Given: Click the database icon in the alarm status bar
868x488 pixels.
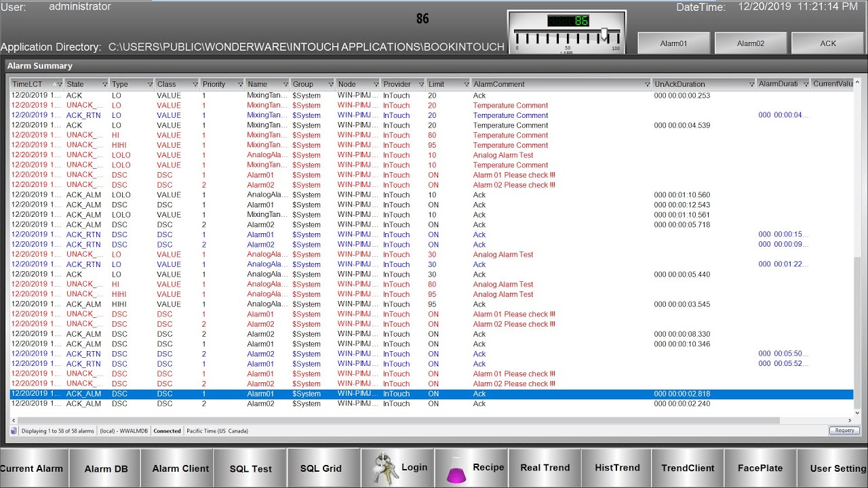Looking at the screenshot, I should pyautogui.click(x=14, y=430).
